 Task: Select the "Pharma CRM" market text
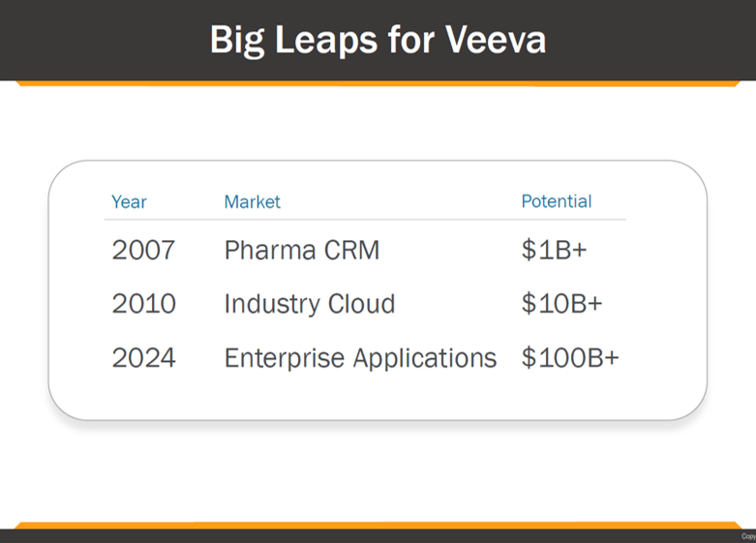(301, 250)
